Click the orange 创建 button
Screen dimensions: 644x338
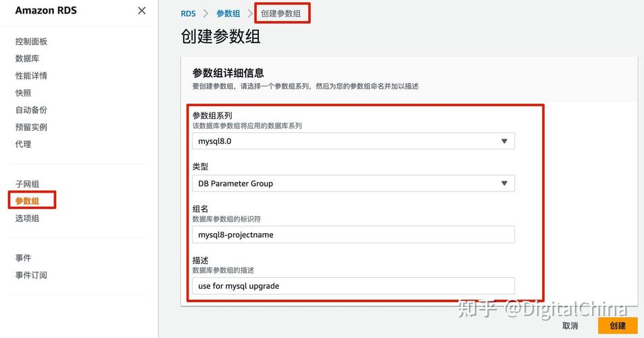(618, 326)
